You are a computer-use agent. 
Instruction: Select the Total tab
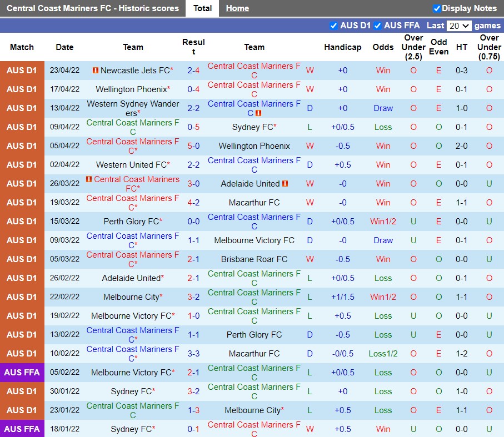point(202,8)
